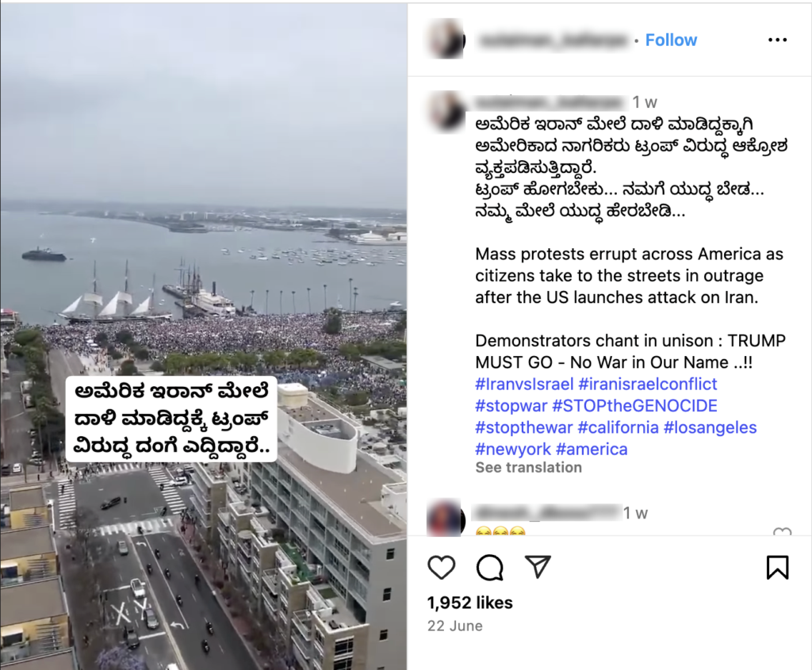
Task: Open the #california hashtag
Action: pyautogui.click(x=618, y=427)
